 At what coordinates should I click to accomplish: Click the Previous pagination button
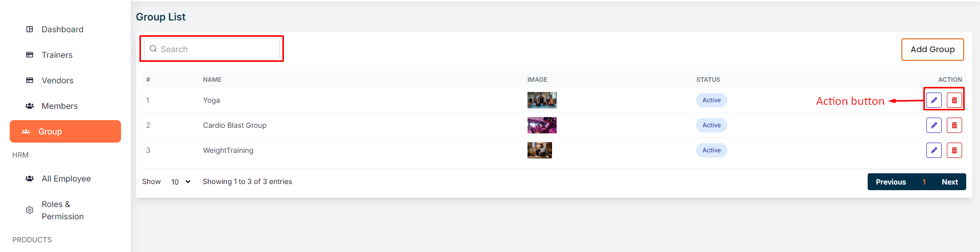coord(891,182)
